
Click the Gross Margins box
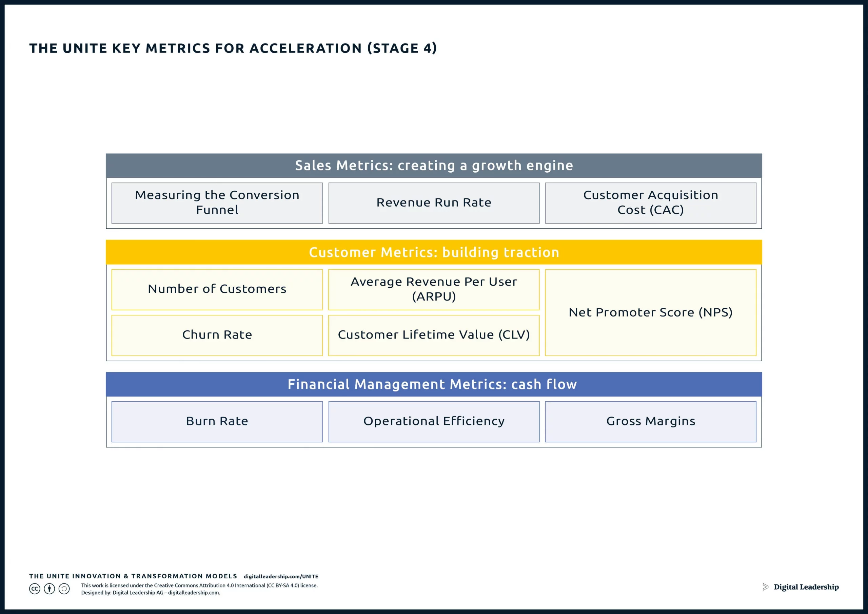pyautogui.click(x=651, y=421)
